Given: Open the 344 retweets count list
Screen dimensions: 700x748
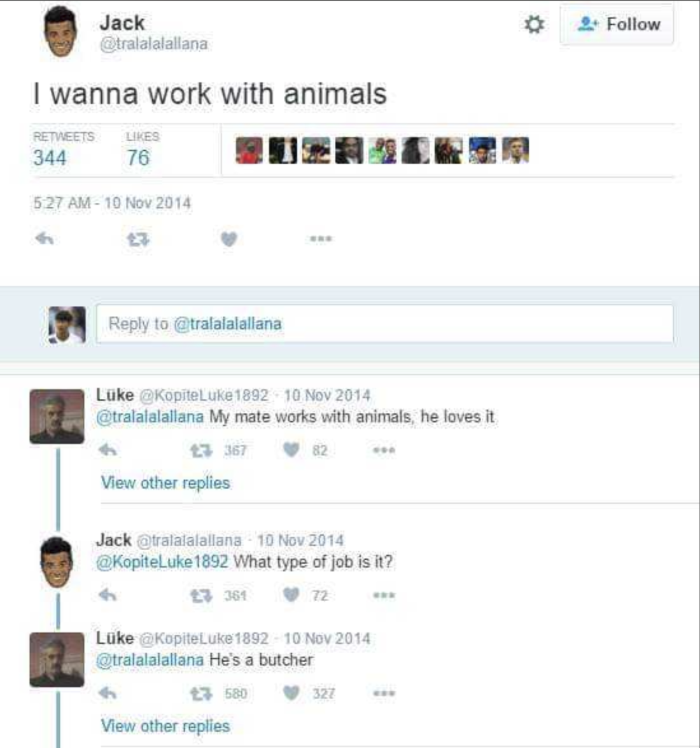Looking at the screenshot, I should click(x=50, y=157).
